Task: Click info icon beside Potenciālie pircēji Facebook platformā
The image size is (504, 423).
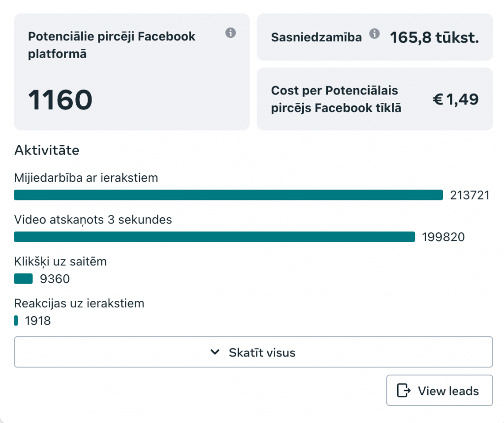Action: pos(230,33)
